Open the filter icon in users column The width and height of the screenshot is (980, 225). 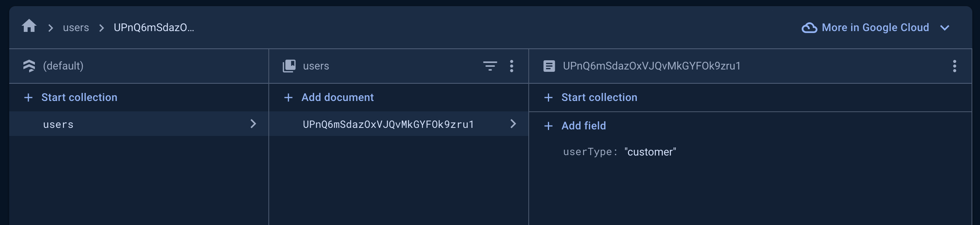coord(490,66)
